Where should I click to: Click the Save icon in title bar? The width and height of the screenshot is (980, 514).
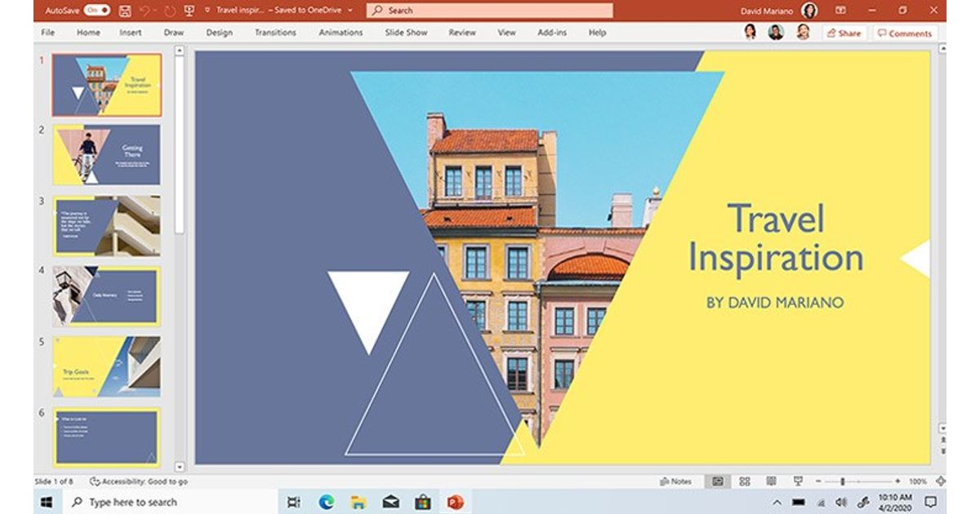pyautogui.click(x=125, y=11)
